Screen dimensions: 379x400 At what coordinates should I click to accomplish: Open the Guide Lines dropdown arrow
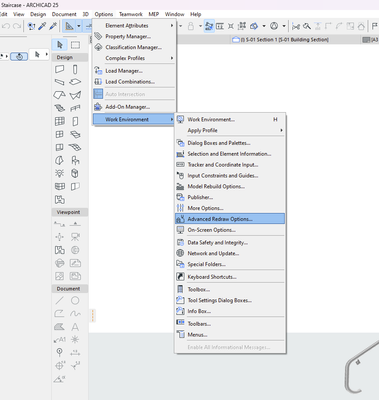click(79, 26)
